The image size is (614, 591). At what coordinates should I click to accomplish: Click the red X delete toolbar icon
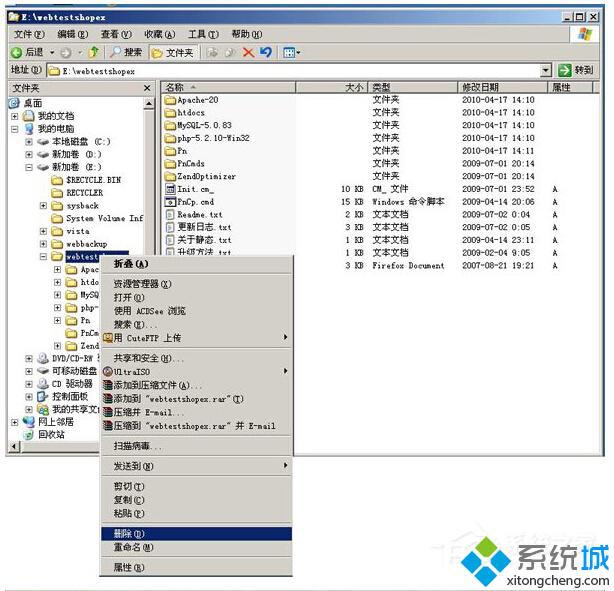pyautogui.click(x=248, y=52)
